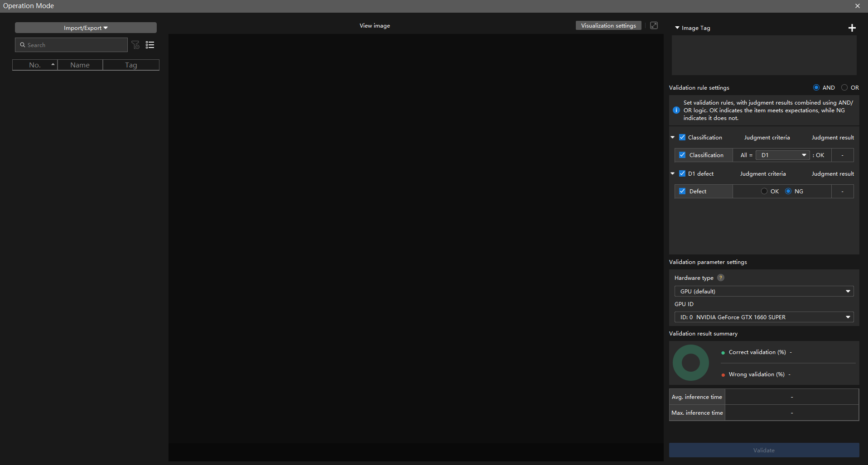Click the Max. inference time cell

pos(697,412)
